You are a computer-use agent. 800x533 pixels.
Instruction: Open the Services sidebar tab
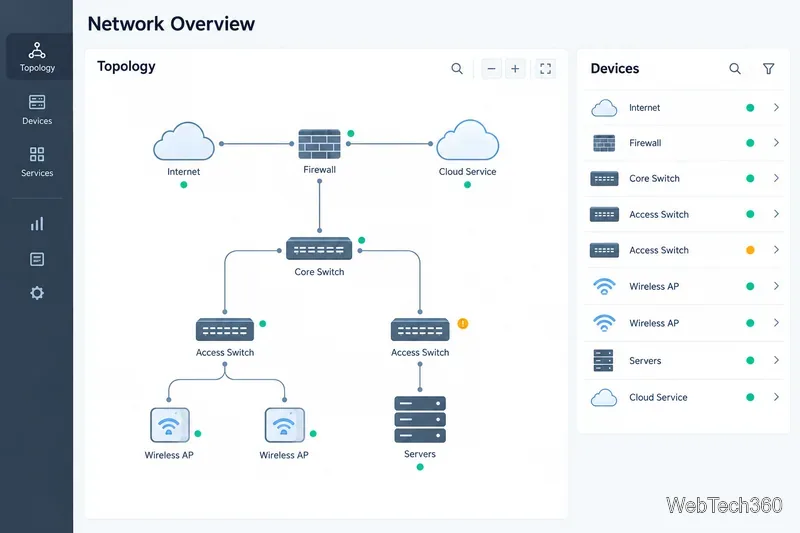(37, 162)
